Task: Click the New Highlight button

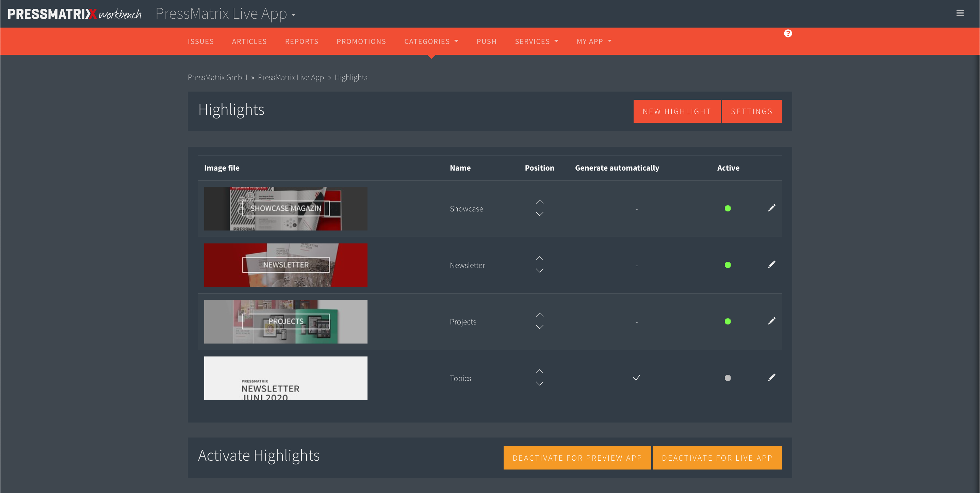Action: (x=677, y=111)
